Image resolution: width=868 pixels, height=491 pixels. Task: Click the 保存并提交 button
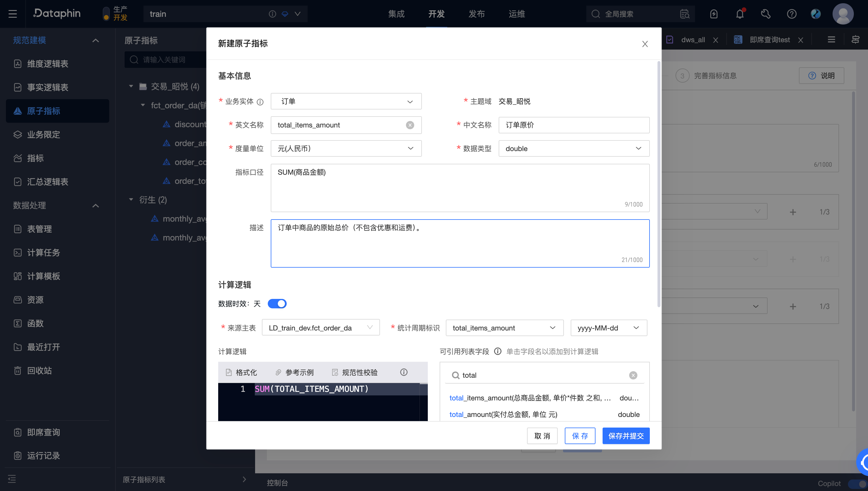pyautogui.click(x=626, y=436)
